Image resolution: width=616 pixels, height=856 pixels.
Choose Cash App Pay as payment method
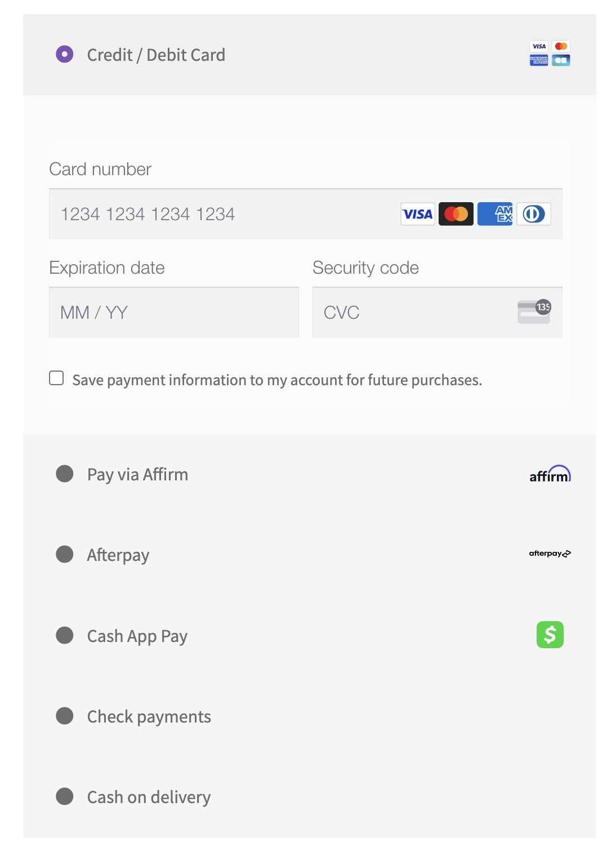[x=64, y=635]
